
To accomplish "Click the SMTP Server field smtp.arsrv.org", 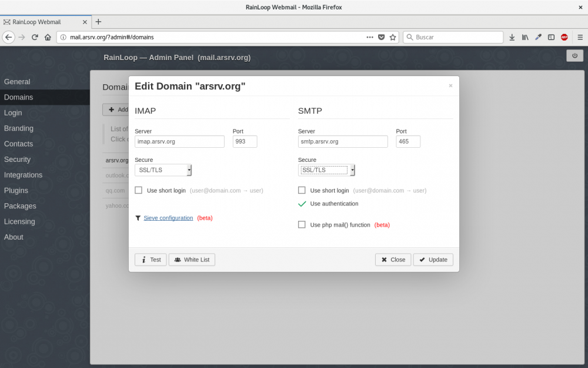I will [343, 141].
